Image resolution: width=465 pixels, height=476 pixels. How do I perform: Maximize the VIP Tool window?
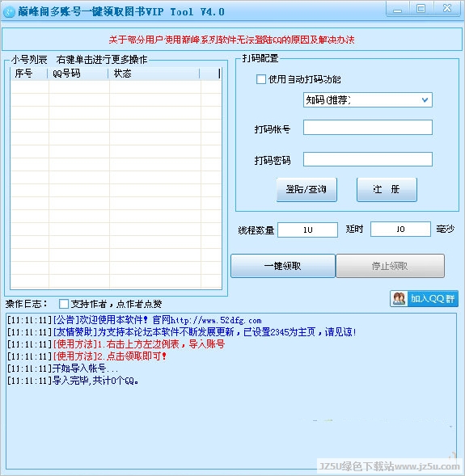(421, 9)
